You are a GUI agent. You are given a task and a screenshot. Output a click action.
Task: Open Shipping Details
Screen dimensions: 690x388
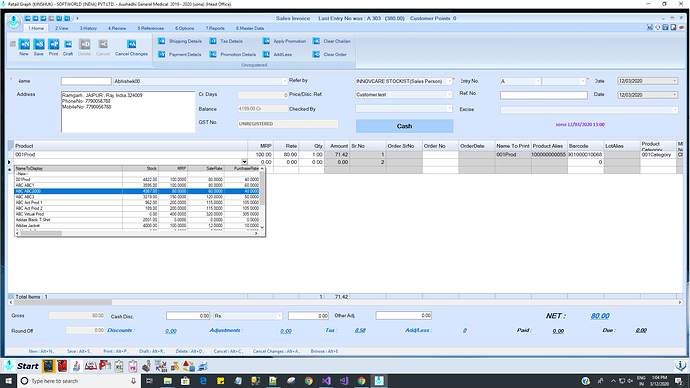point(180,41)
